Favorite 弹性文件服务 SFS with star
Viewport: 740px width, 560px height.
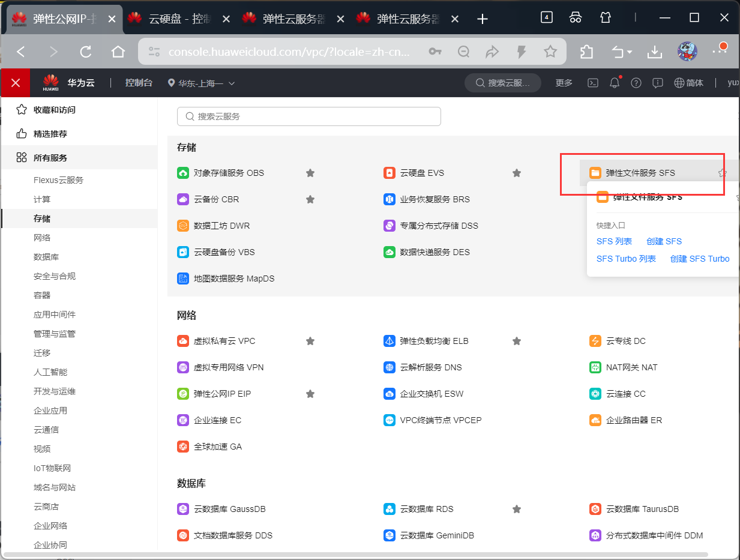pos(723,173)
